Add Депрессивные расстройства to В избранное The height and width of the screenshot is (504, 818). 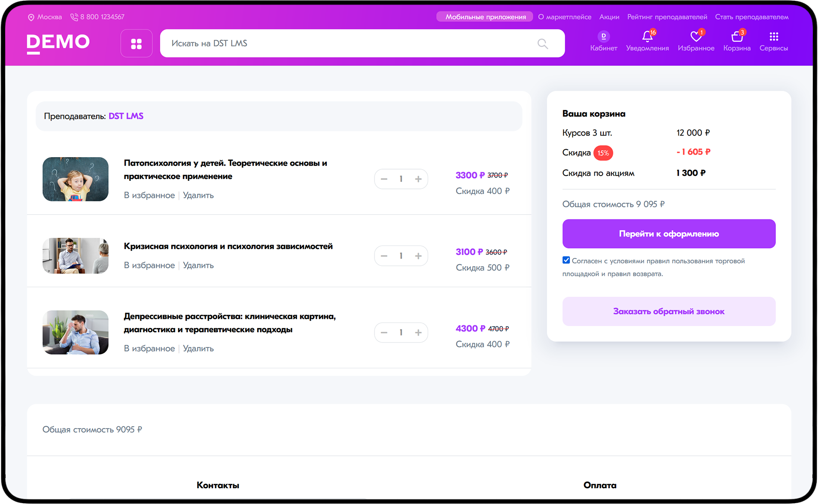click(x=149, y=349)
